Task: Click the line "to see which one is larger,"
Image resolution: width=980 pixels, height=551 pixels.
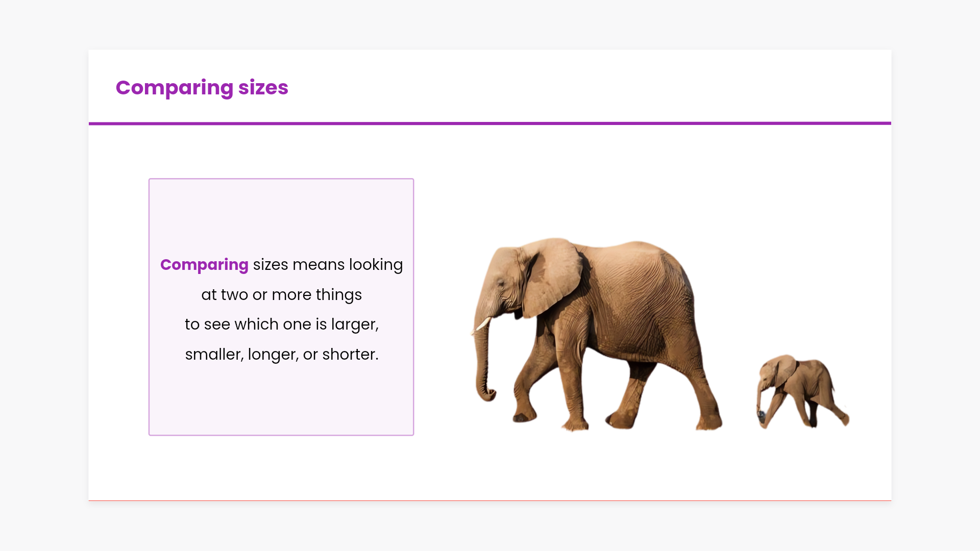Action: click(x=281, y=324)
